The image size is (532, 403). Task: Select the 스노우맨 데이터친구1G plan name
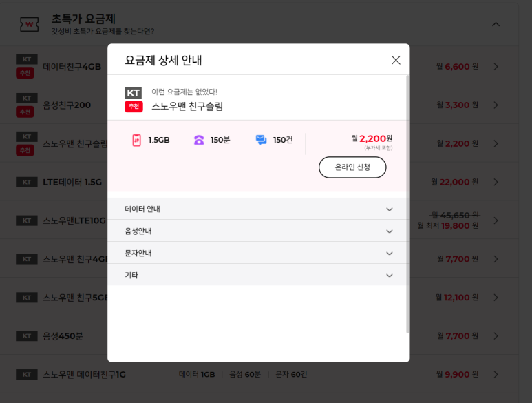[x=84, y=375]
